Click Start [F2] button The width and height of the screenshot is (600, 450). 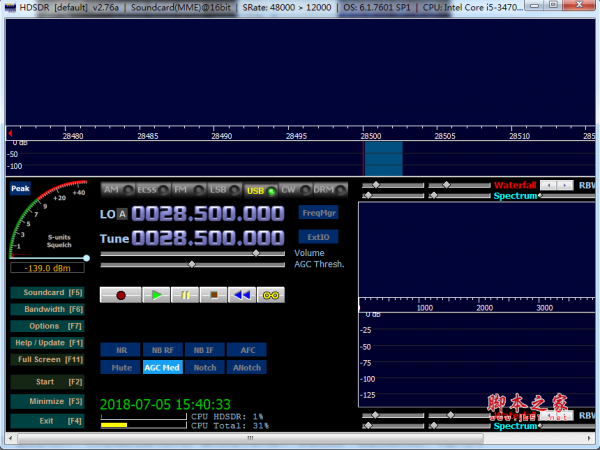click(47, 382)
